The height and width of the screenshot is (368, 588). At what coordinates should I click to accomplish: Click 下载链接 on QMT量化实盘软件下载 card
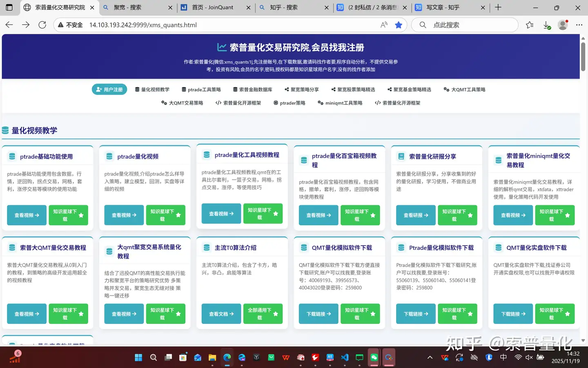pos(513,314)
